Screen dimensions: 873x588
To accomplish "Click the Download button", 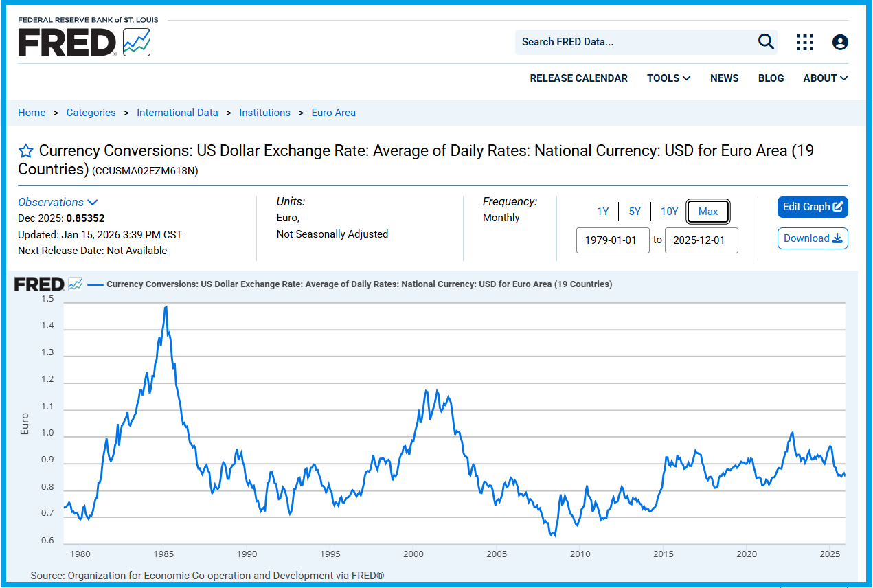I will coord(812,238).
